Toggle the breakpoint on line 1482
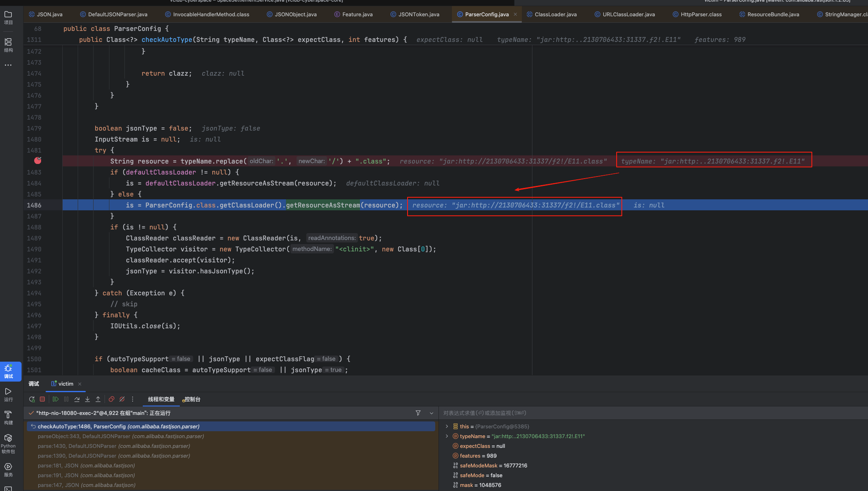Image resolution: width=868 pixels, height=491 pixels. [38, 161]
